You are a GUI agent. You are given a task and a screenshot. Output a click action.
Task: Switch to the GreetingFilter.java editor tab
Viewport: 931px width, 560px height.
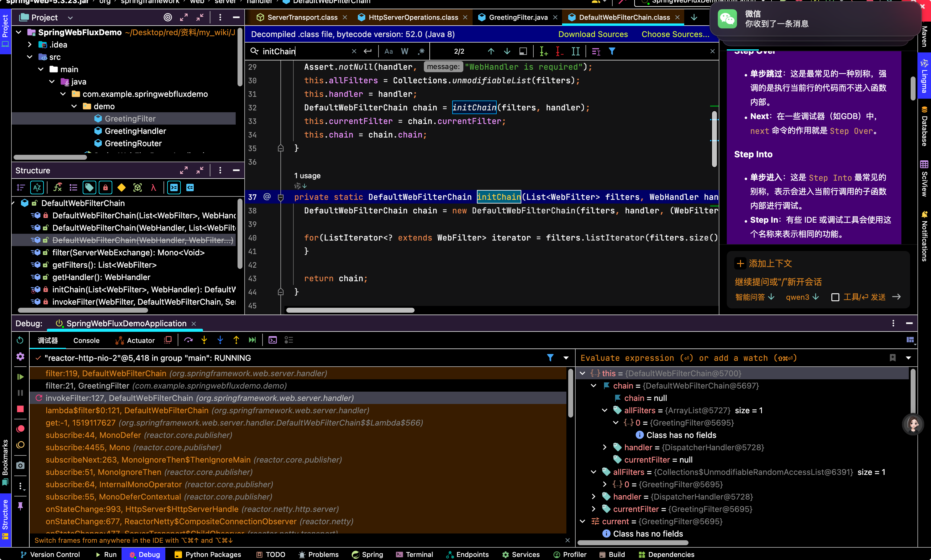pos(518,17)
